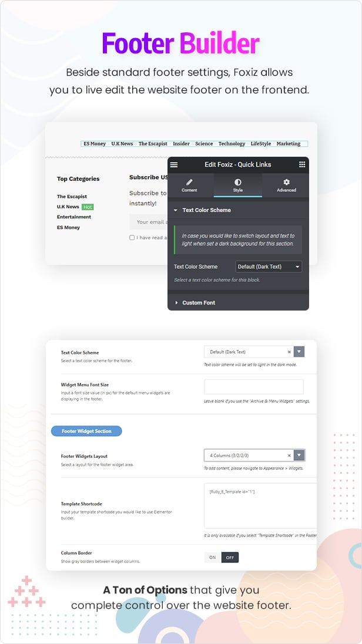Open the Entertainment category link

tap(74, 217)
